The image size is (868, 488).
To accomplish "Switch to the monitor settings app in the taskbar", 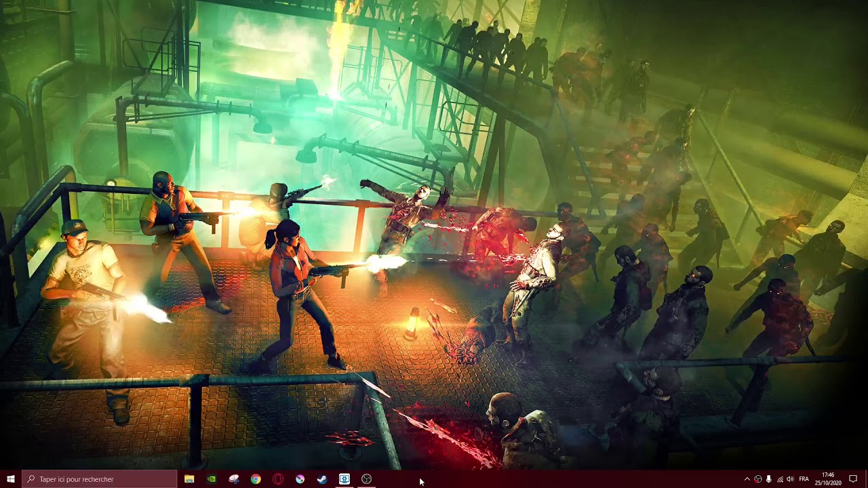I will 344,479.
